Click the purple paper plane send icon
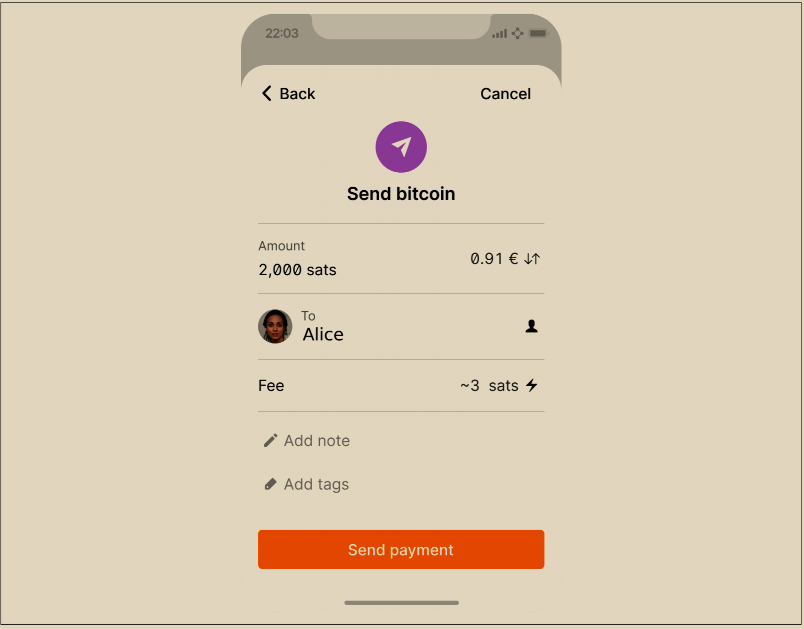 pyautogui.click(x=401, y=147)
